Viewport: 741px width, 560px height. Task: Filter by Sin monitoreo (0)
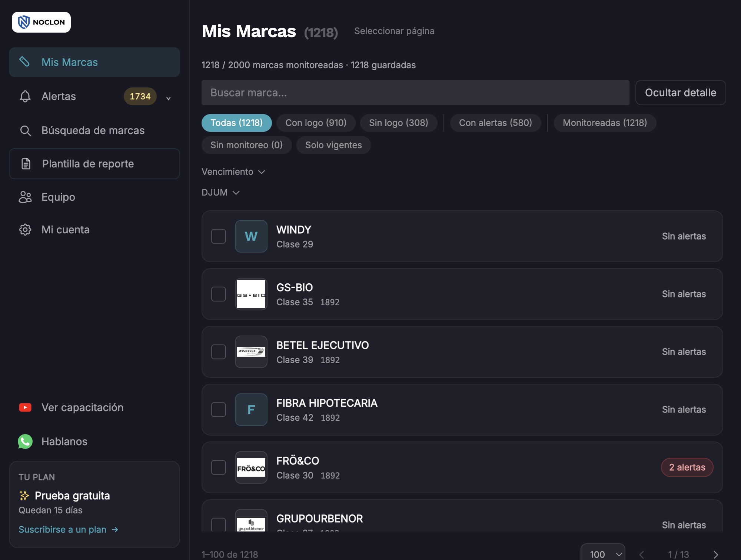click(x=247, y=145)
